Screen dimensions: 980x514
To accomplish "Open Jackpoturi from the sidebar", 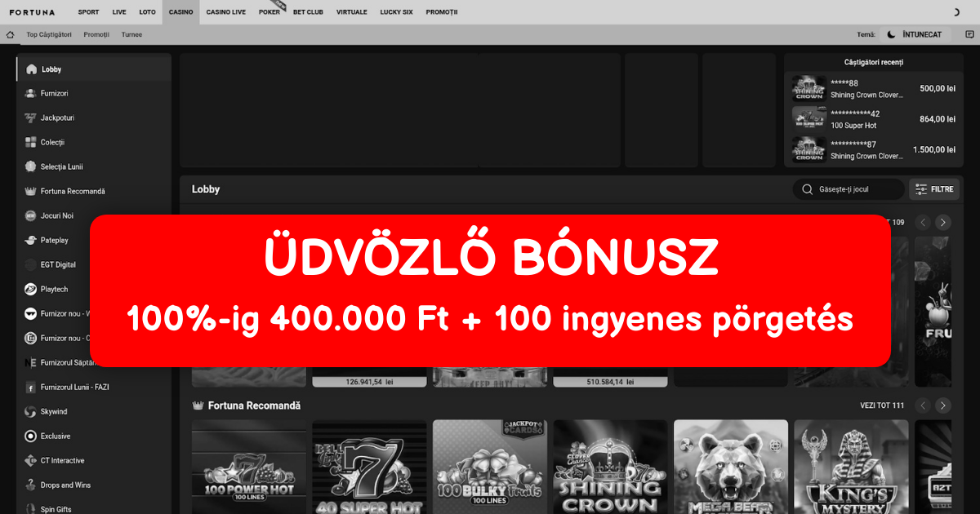I will pos(57,118).
